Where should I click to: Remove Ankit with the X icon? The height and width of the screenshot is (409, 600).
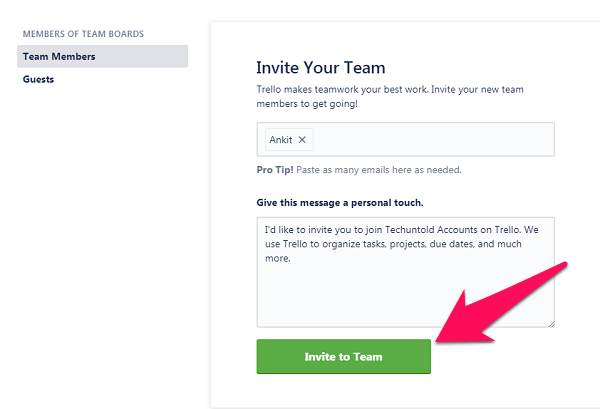pyautogui.click(x=302, y=140)
